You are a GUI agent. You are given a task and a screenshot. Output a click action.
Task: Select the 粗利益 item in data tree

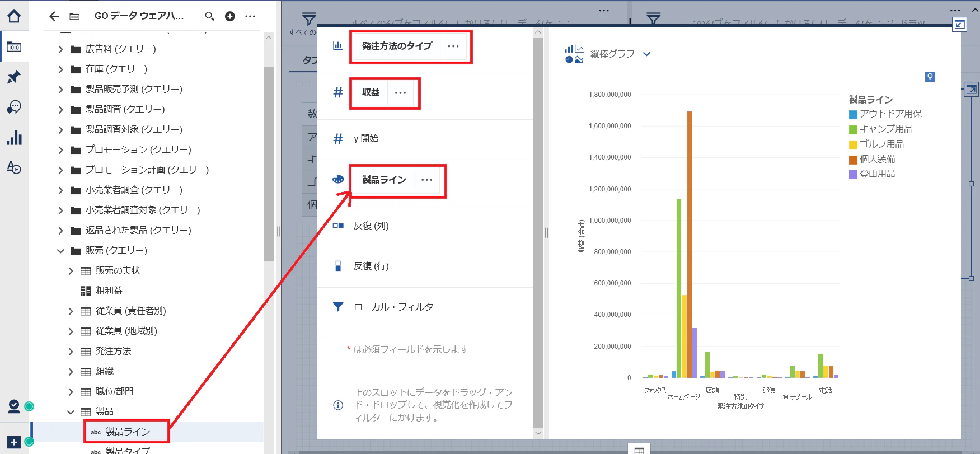(x=109, y=291)
